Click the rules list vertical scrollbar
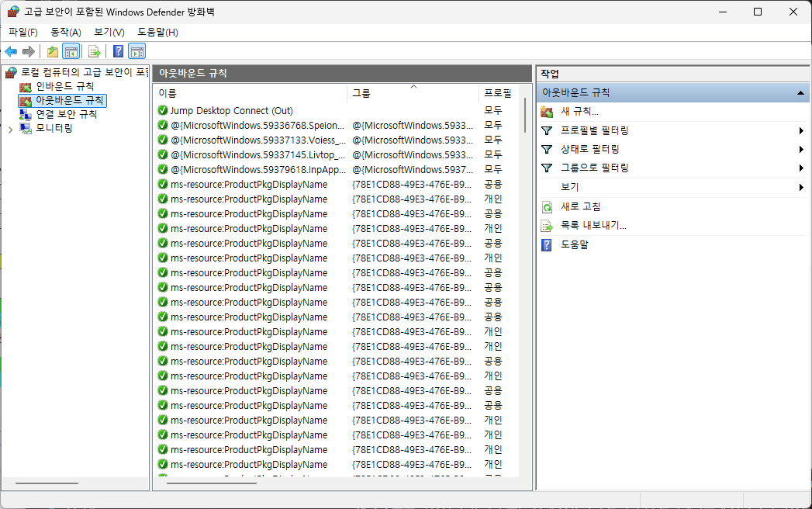This screenshot has height=509, width=812. click(524, 115)
